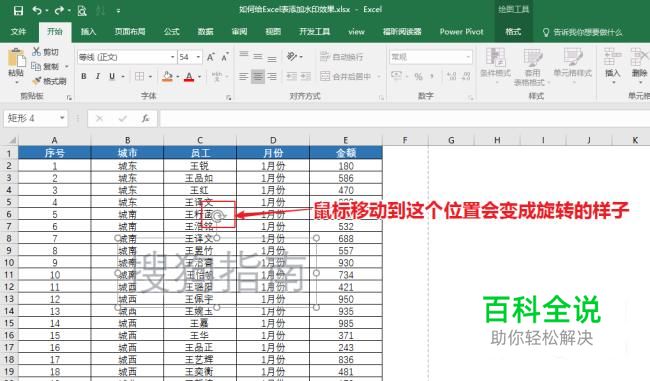
Task: Switch to the 插入 ribbon tab
Action: point(88,32)
